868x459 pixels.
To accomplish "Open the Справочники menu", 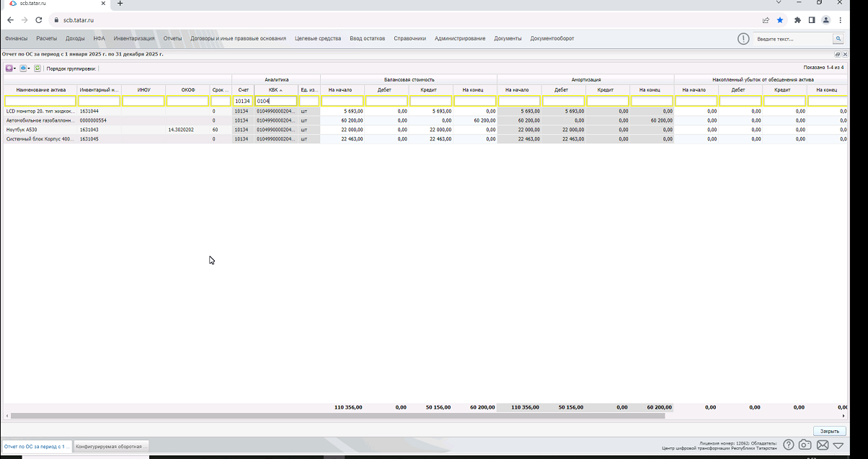I will click(410, 38).
